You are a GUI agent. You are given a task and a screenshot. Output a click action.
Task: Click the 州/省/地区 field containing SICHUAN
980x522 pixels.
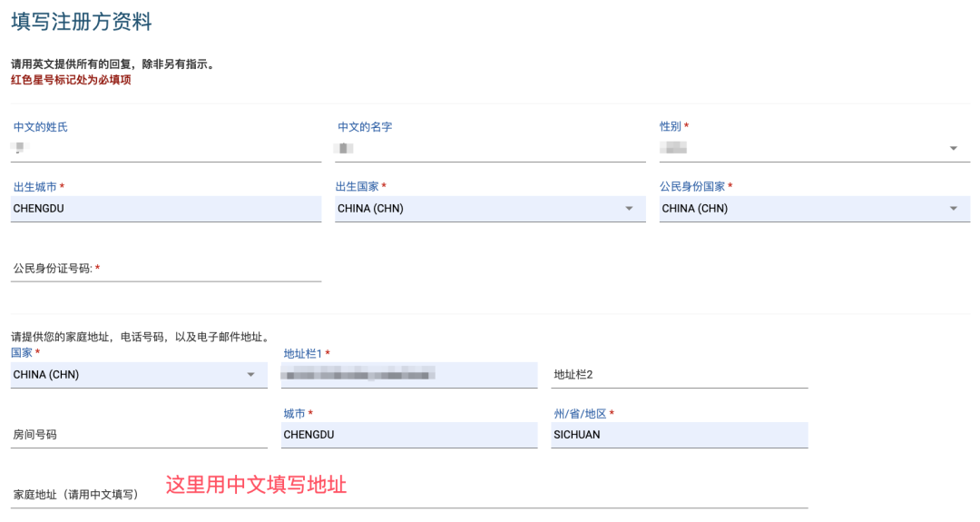point(680,435)
